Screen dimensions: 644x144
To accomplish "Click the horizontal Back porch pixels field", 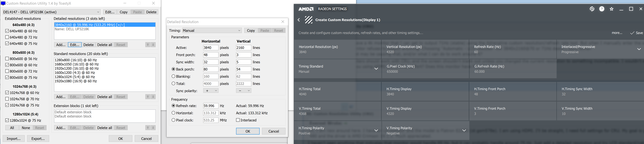I will click(x=211, y=69).
